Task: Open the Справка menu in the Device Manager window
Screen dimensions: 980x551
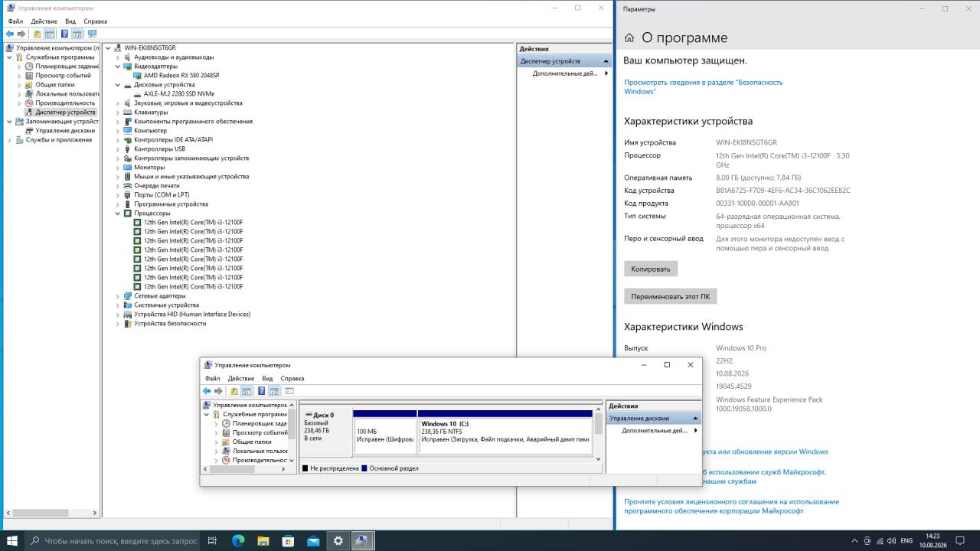Action: click(x=95, y=21)
